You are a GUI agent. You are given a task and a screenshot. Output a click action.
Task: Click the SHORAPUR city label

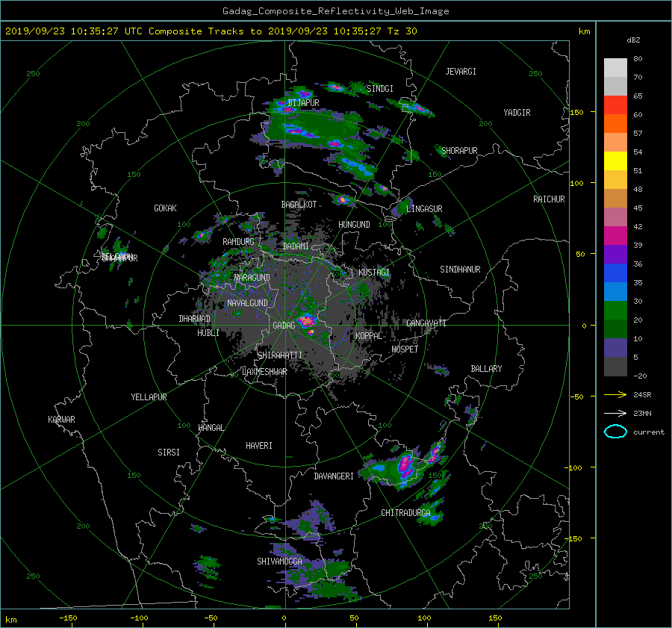(459, 151)
